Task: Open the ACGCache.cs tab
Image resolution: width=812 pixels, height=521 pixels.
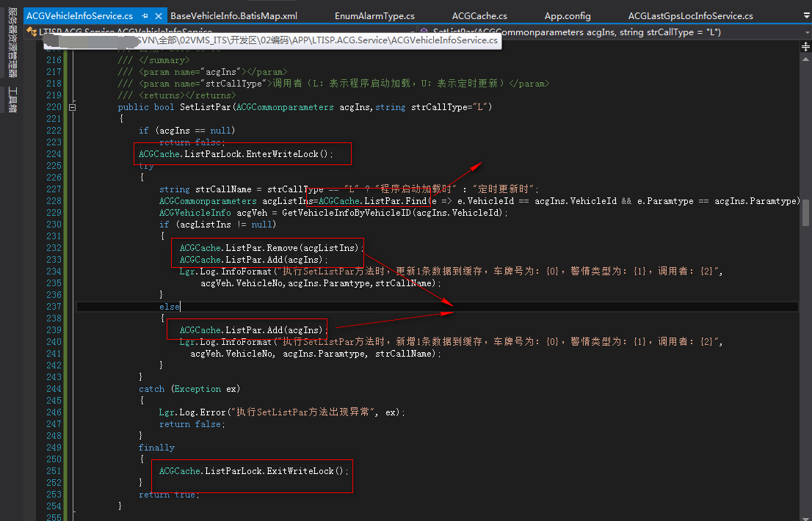Action: click(x=479, y=16)
